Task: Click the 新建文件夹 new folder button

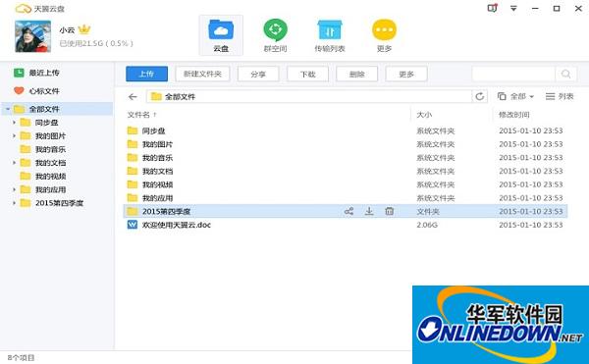Action: coord(202,74)
